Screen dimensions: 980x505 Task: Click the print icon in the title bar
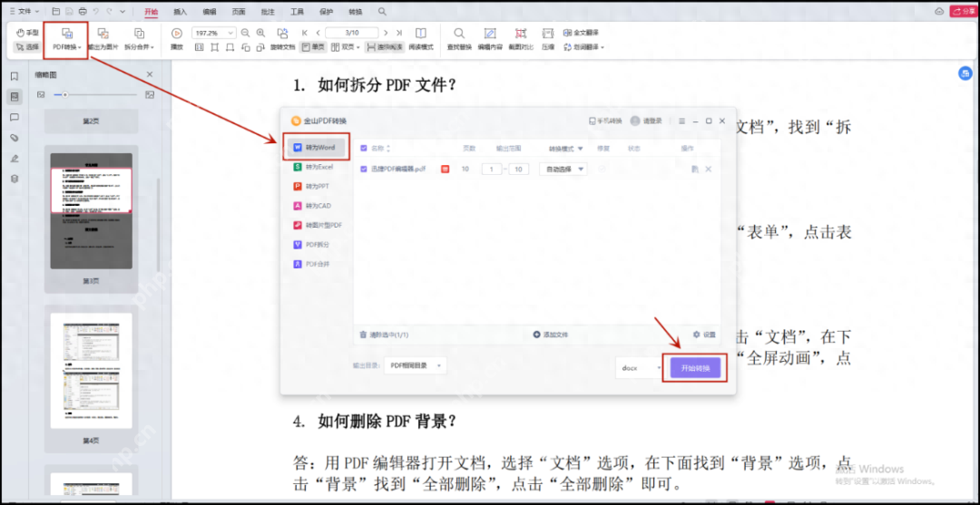point(83,11)
